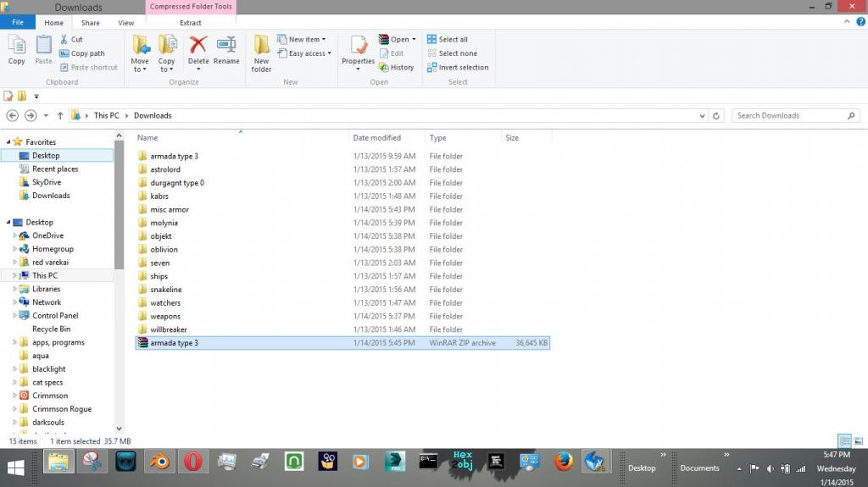Viewport: 868px width, 487px height.
Task: Open Properties from the ribbon
Action: pyautogui.click(x=359, y=53)
